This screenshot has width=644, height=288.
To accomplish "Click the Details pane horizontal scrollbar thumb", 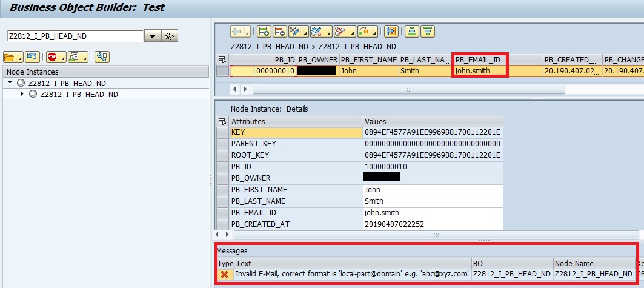I will [436, 235].
